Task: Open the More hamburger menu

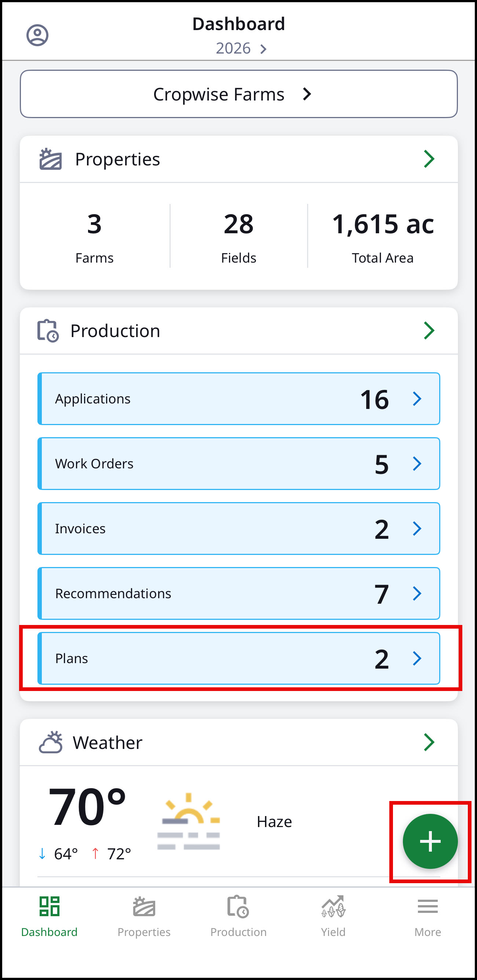Action: point(427,907)
